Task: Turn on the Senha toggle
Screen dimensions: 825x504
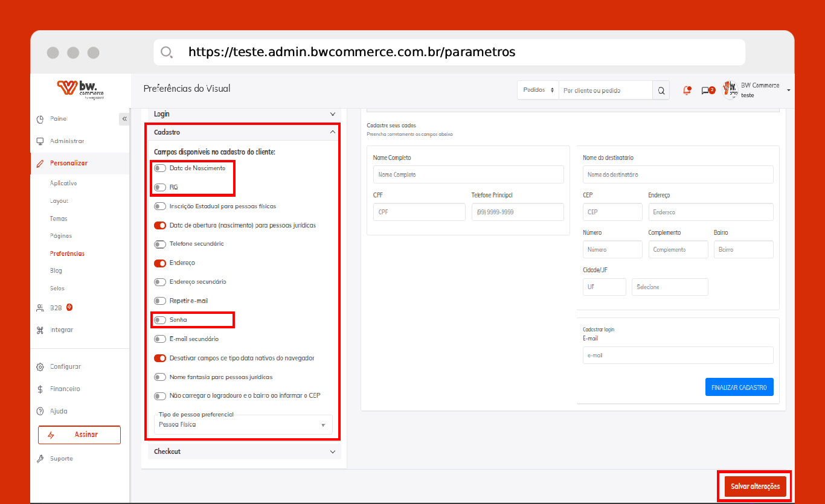Action: (160, 320)
